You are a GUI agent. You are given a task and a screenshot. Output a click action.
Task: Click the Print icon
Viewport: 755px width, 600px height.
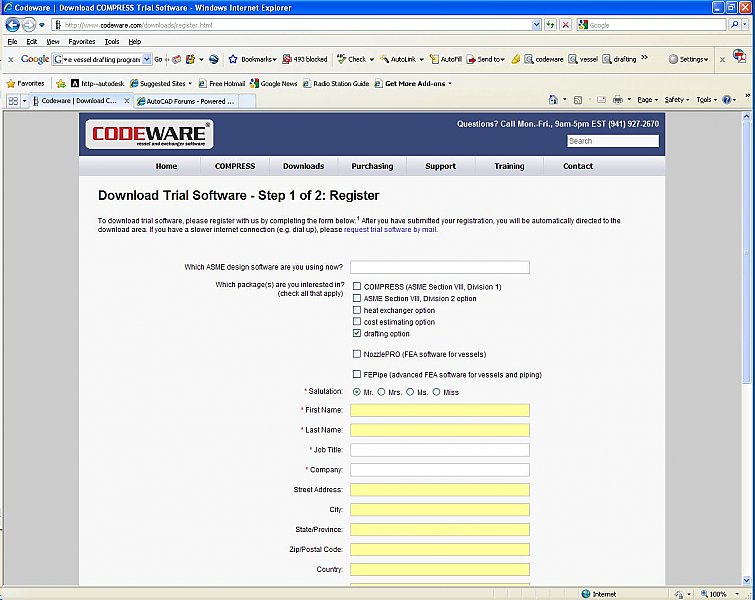pyautogui.click(x=618, y=100)
